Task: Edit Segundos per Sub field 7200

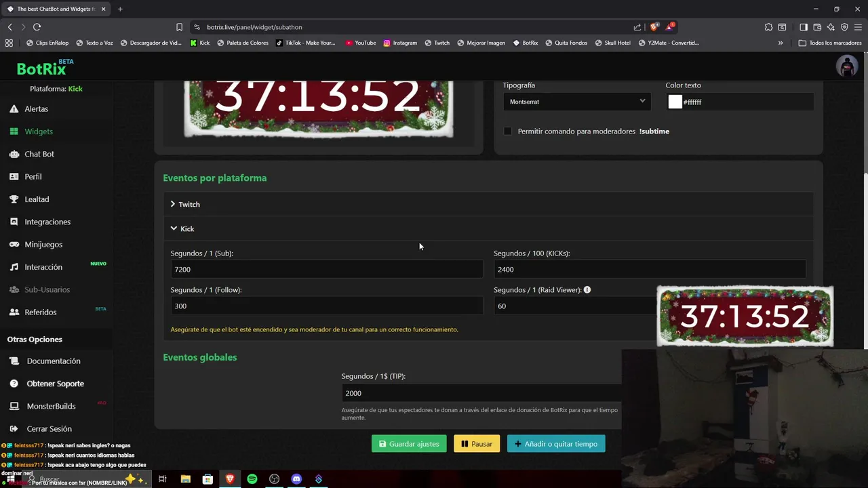Action: click(326, 269)
